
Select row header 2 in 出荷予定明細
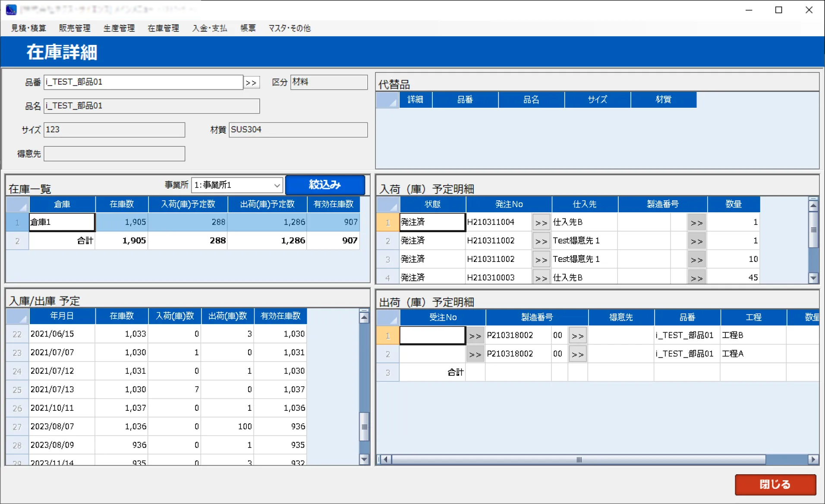point(387,354)
